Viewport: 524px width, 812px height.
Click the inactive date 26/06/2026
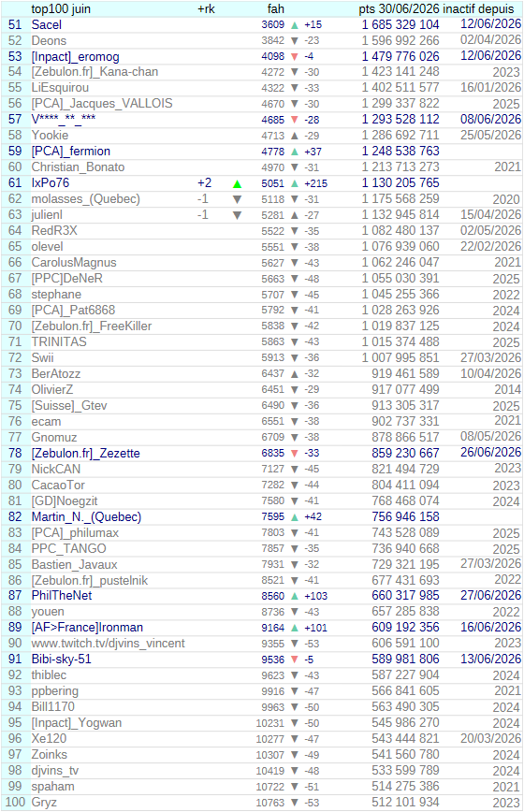491,453
